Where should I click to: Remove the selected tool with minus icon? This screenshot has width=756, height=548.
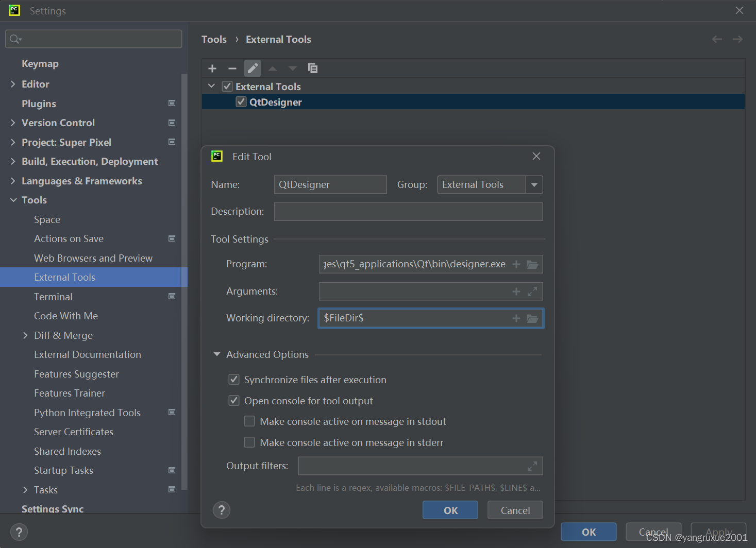click(232, 68)
